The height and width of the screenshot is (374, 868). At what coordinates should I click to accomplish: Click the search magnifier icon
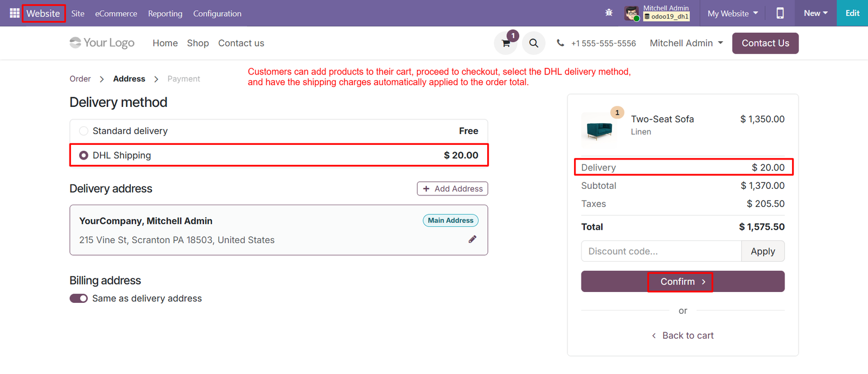(534, 43)
